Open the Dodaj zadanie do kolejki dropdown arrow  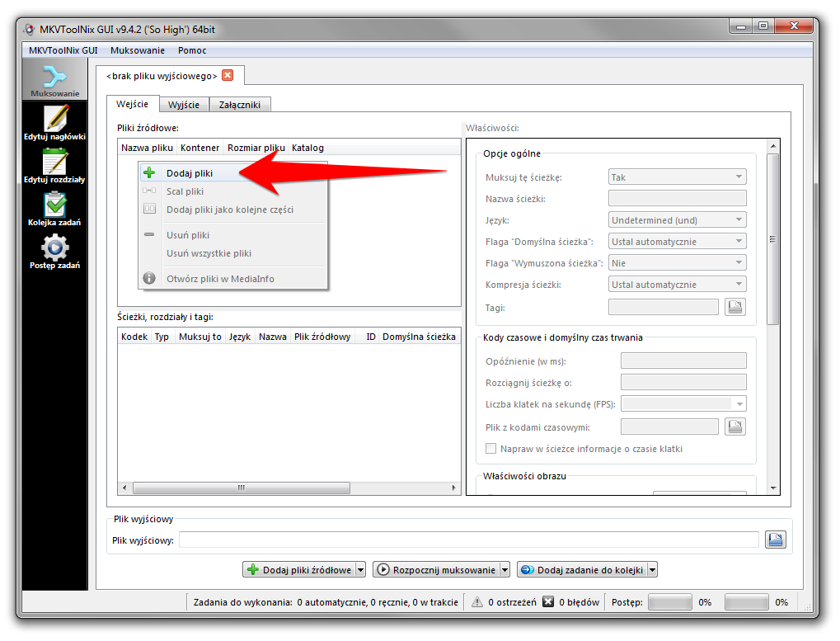click(x=652, y=570)
